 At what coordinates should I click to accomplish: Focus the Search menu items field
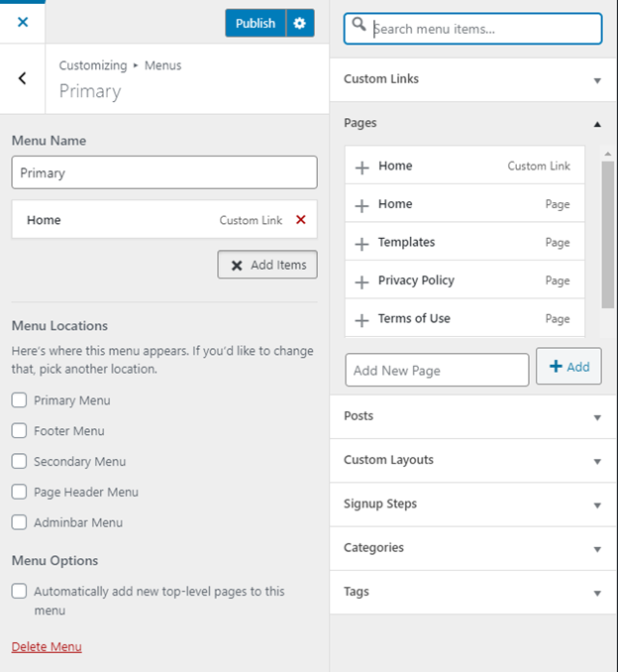[x=483, y=30]
